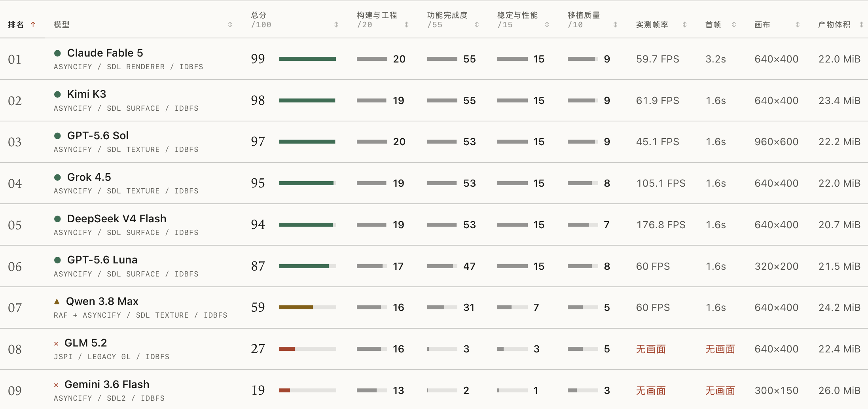Click the sort icon next to 画布

tap(798, 25)
